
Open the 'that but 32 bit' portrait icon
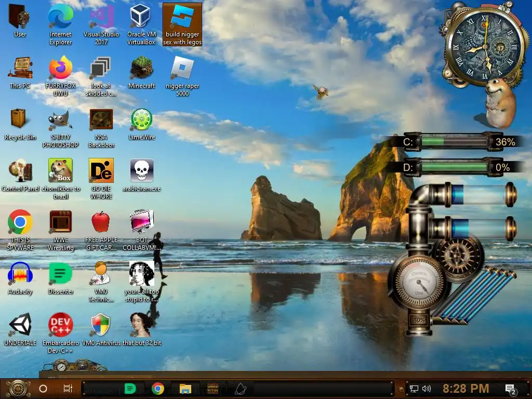[x=141, y=330]
